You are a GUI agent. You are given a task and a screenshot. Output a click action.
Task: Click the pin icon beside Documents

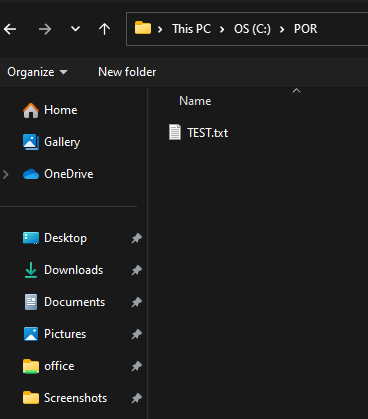point(137,302)
